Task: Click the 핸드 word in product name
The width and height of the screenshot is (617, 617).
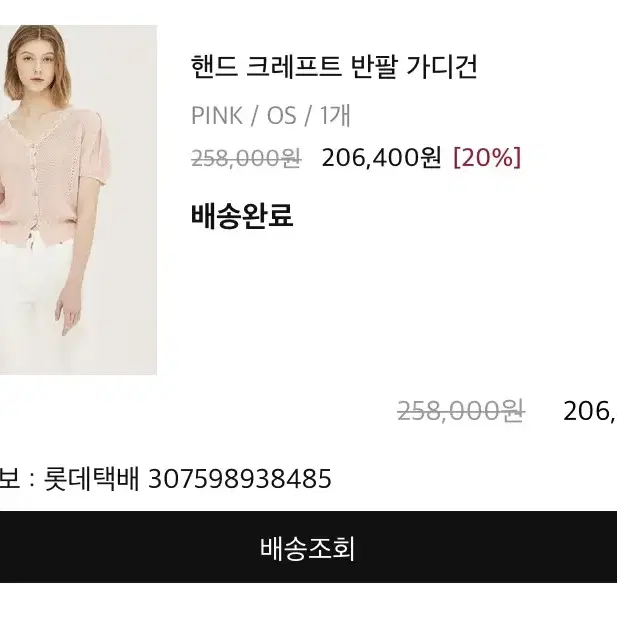Action: point(214,66)
